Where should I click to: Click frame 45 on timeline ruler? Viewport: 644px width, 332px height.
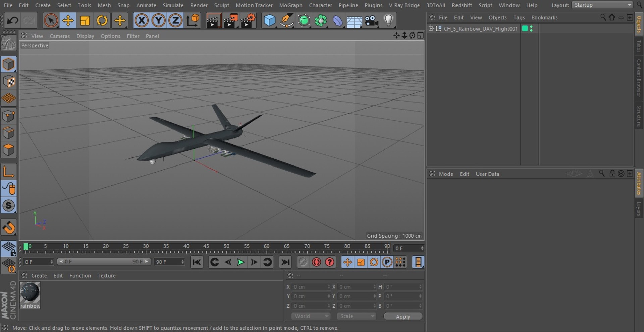206,246
